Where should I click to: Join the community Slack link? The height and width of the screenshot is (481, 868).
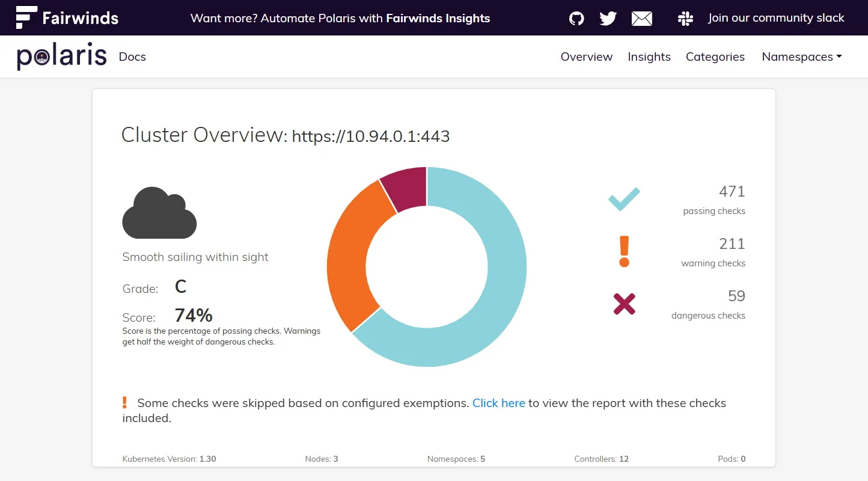(x=776, y=18)
